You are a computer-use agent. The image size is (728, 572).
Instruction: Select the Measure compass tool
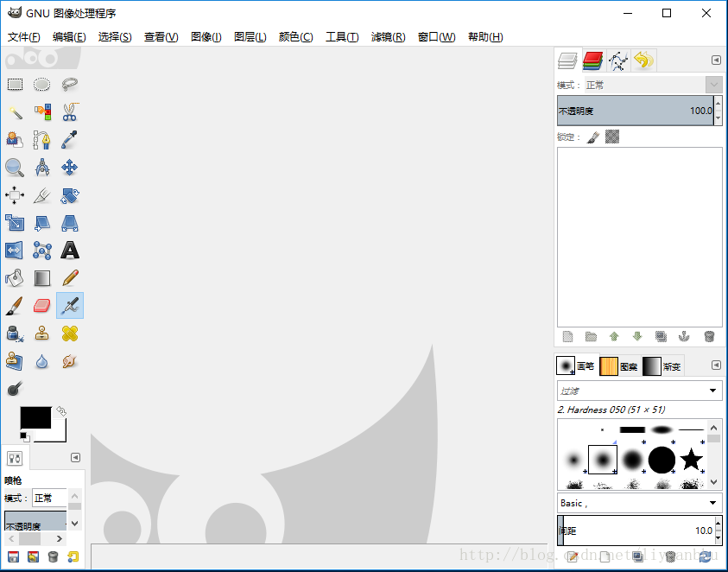41,168
